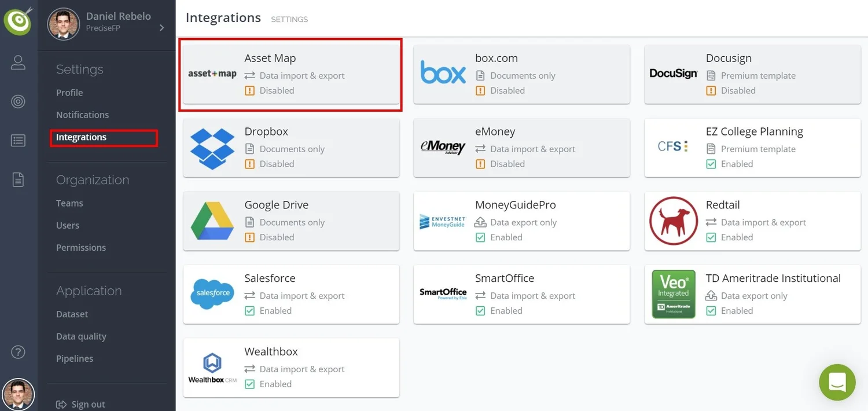Screen dimensions: 868x411
Task: Open the box.com integration title
Action: (x=496, y=58)
